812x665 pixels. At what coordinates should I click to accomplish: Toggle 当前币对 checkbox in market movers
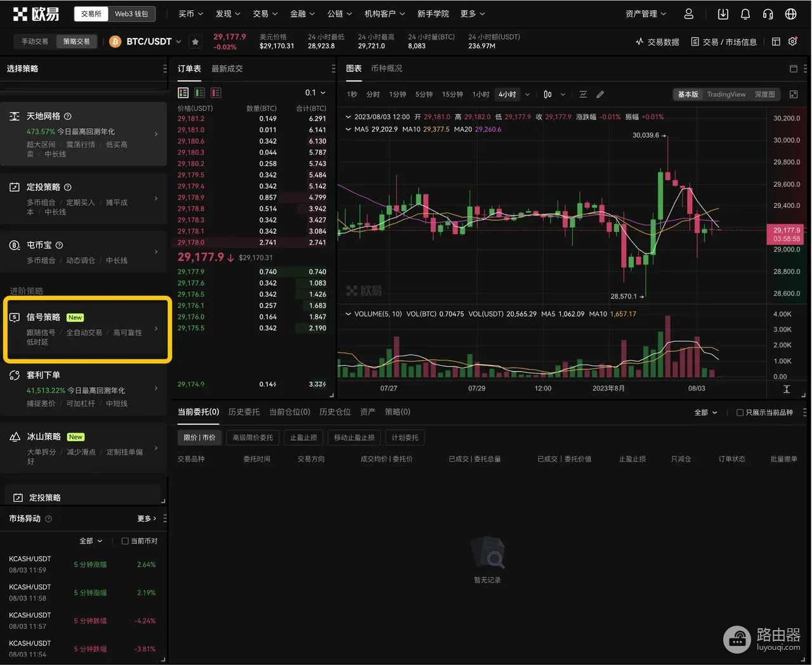[x=125, y=541]
